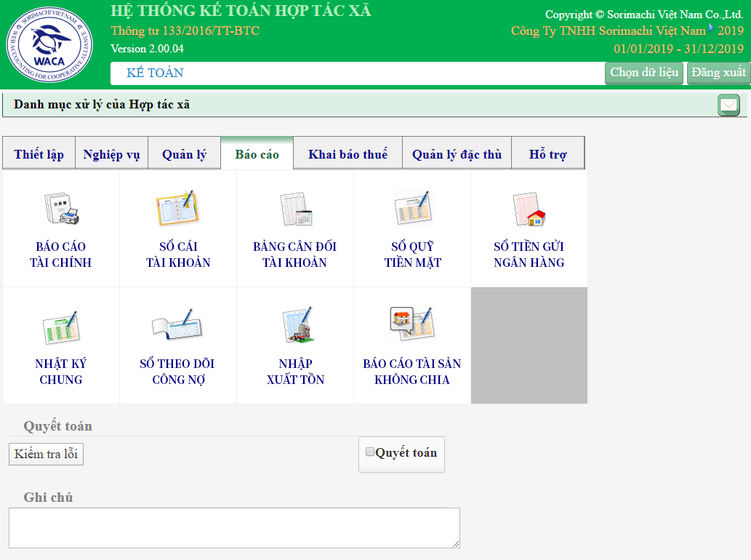Click the envelope mail icon
This screenshot has height=560, width=751.
click(728, 105)
